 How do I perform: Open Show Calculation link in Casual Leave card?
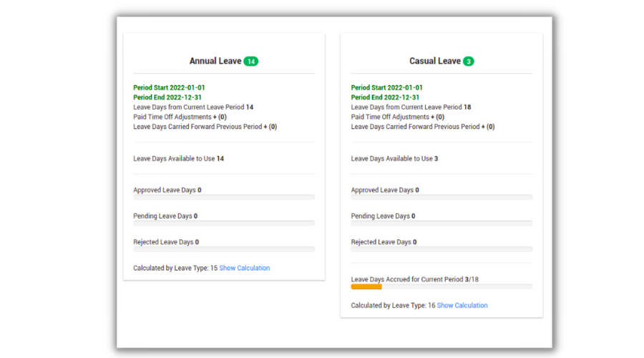pyautogui.click(x=462, y=306)
